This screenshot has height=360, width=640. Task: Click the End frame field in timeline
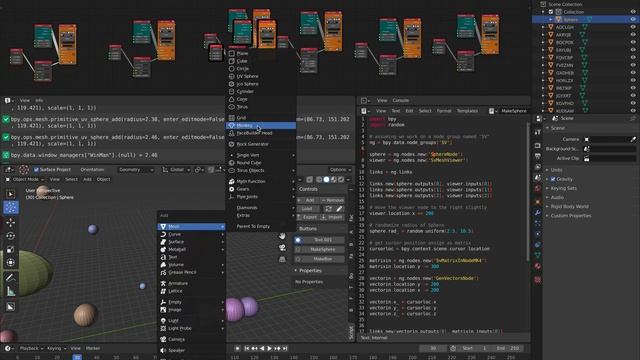[x=509, y=348]
